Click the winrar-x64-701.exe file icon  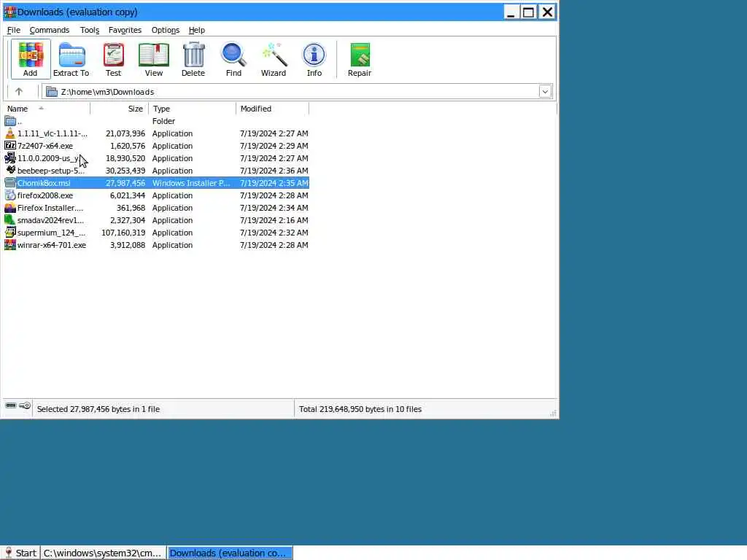(10, 245)
